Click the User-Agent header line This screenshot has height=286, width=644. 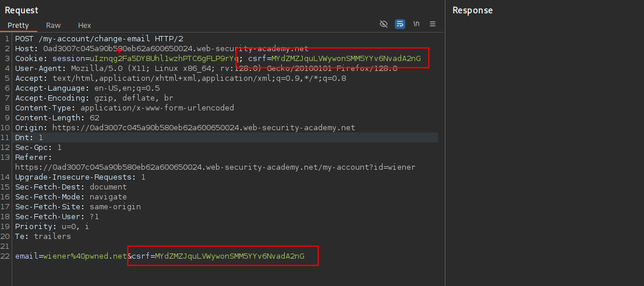coord(206,69)
